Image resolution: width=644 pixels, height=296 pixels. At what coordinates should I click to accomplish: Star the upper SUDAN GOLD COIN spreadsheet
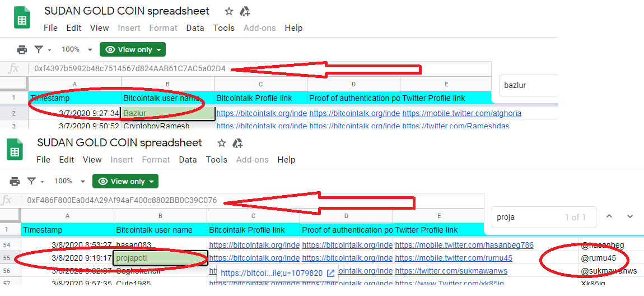229,12
